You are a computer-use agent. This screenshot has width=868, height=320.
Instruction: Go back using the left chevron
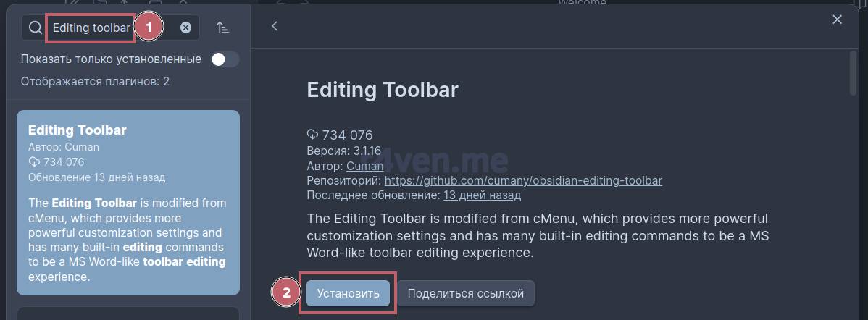tap(275, 26)
